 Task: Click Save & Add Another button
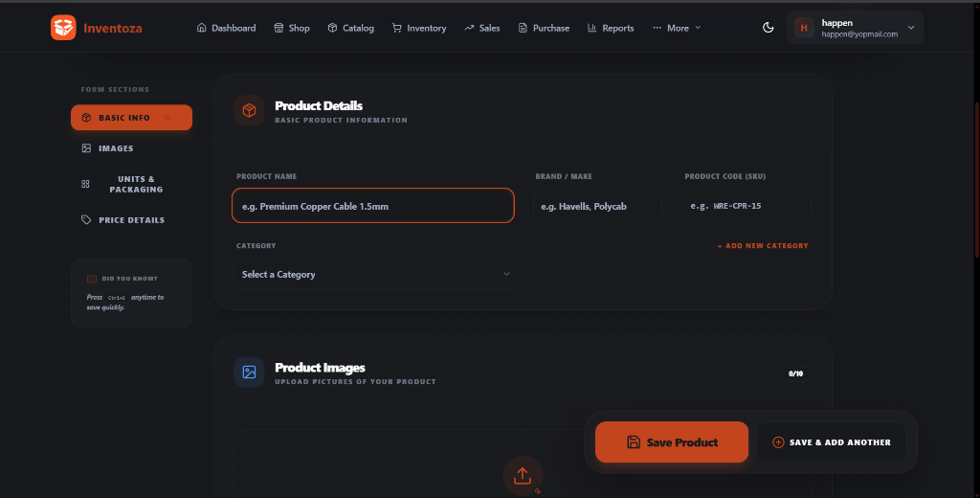pos(832,442)
